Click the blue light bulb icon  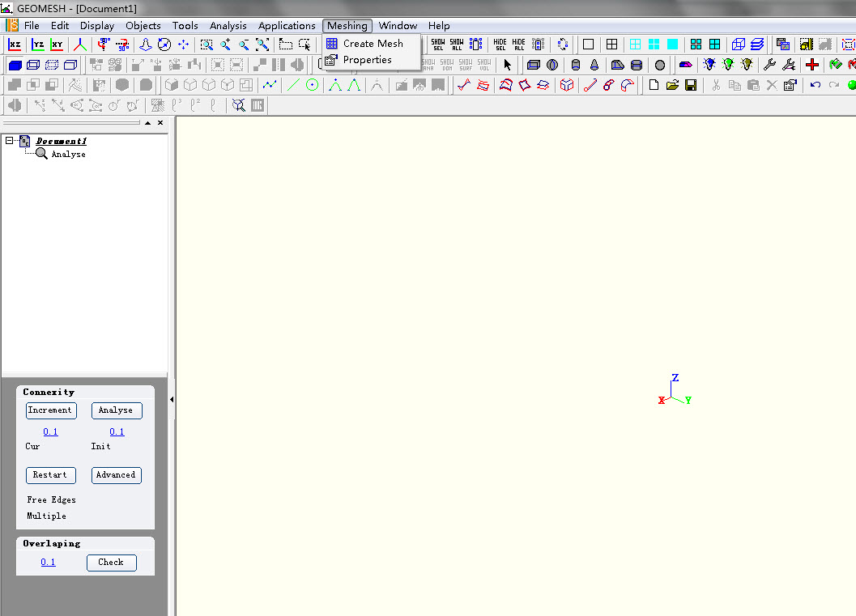click(x=709, y=65)
